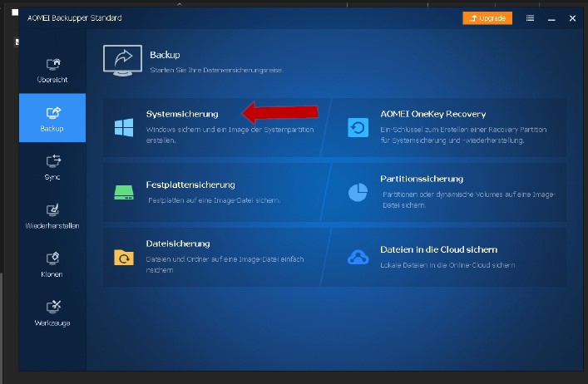Image resolution: width=588 pixels, height=384 pixels.
Task: Click the Werkzeuge label in sidebar
Action: [x=52, y=323]
